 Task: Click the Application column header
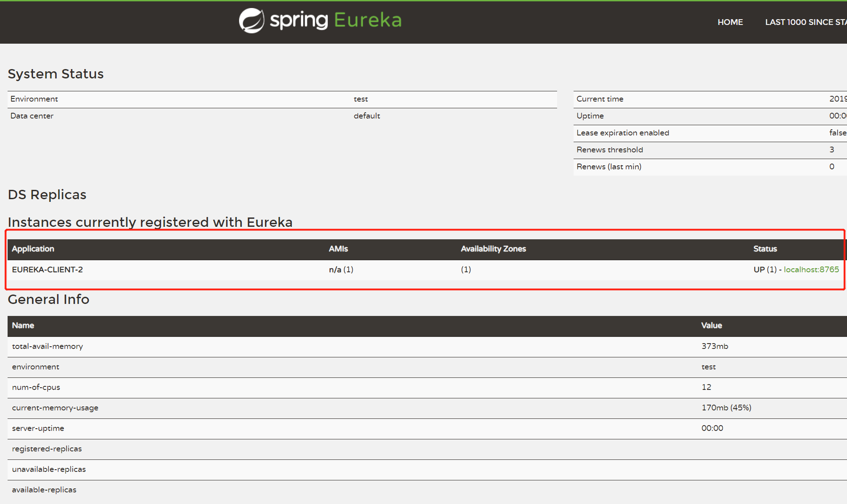(33, 249)
